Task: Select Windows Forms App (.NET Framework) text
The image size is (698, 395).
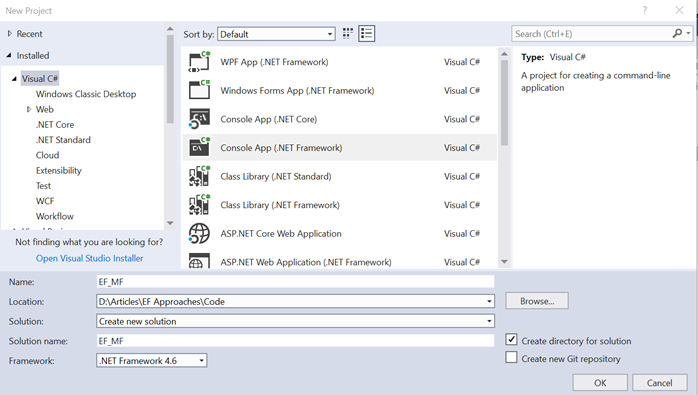Action: 297,90
